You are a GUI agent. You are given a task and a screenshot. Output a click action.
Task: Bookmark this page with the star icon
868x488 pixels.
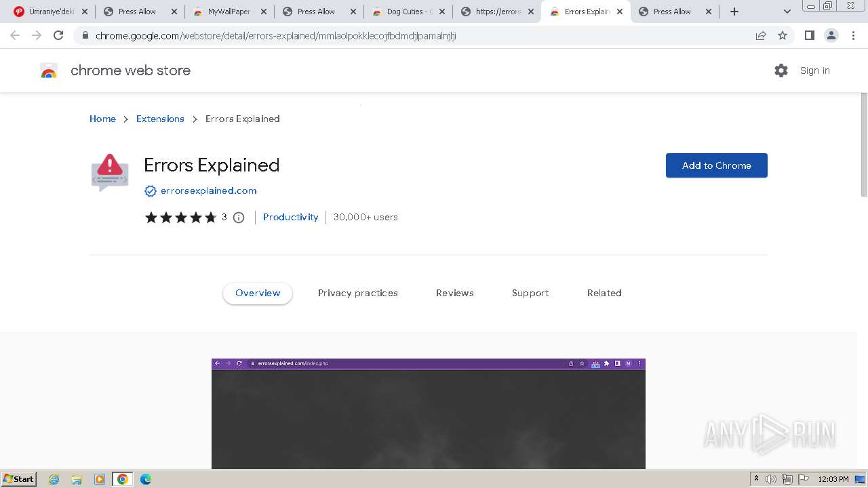(783, 35)
